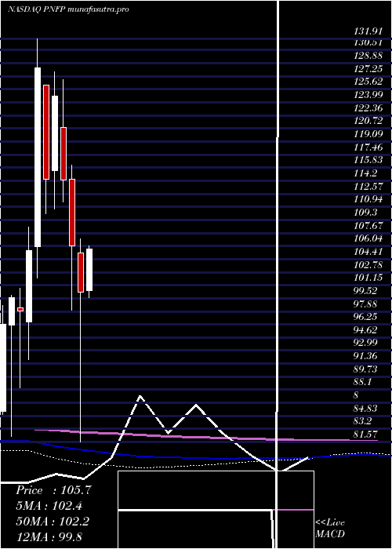Click the 91.36 price axis label

coord(365,356)
